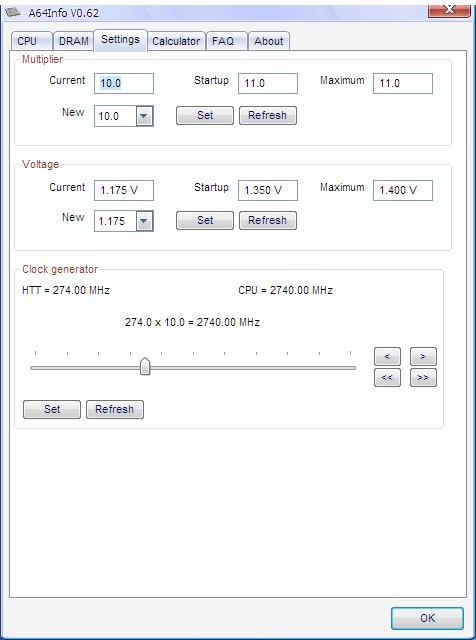Click Refresh in the Voltage group
Image resolution: width=476 pixels, height=640 pixels.
(267, 220)
